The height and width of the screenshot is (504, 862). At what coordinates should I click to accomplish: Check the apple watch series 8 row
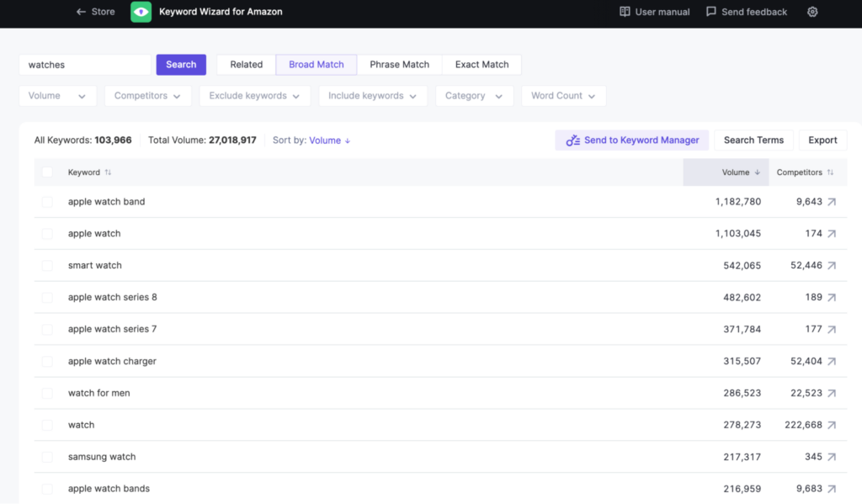47,297
